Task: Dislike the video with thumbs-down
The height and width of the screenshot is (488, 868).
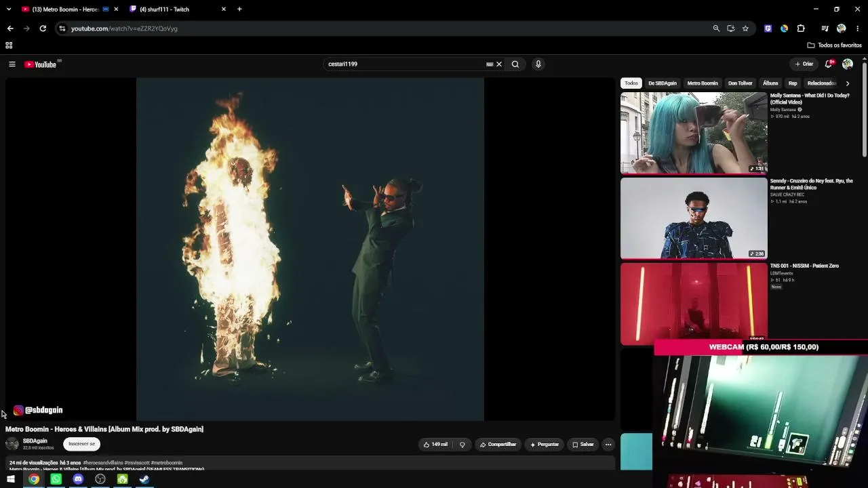Action: (462, 445)
